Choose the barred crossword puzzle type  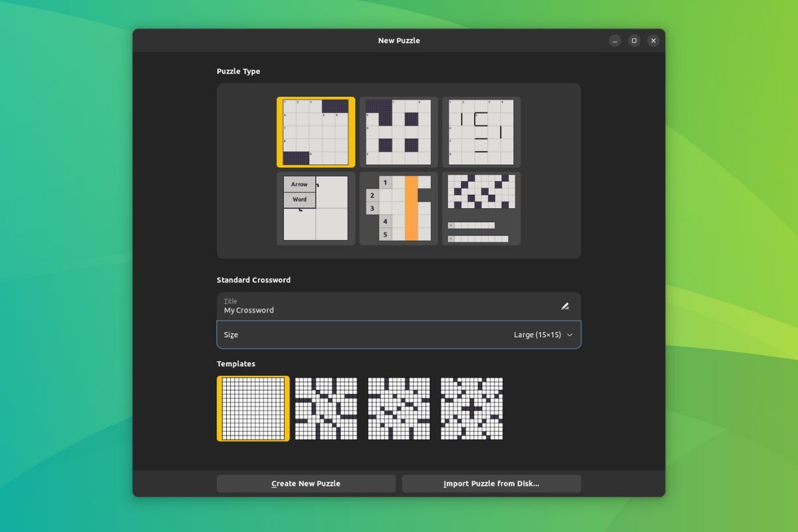click(481, 132)
